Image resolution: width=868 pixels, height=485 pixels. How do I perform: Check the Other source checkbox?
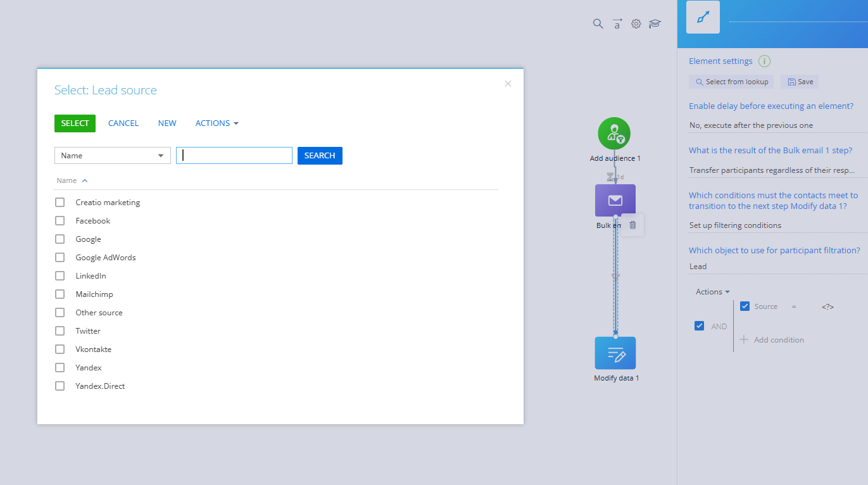60,313
